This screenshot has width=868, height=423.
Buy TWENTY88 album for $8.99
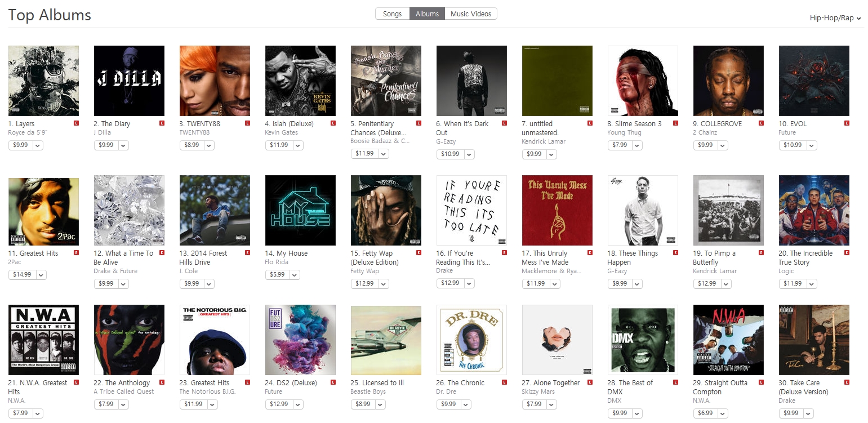click(192, 145)
